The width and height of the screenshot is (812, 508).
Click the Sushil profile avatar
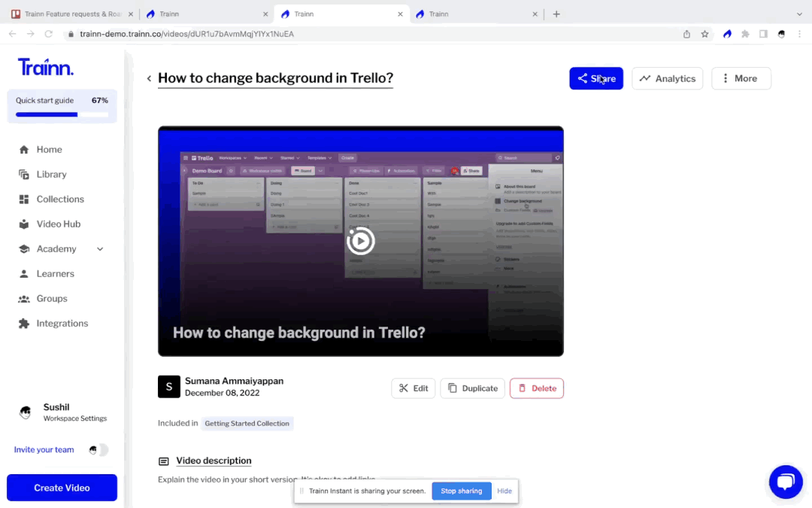coord(25,412)
